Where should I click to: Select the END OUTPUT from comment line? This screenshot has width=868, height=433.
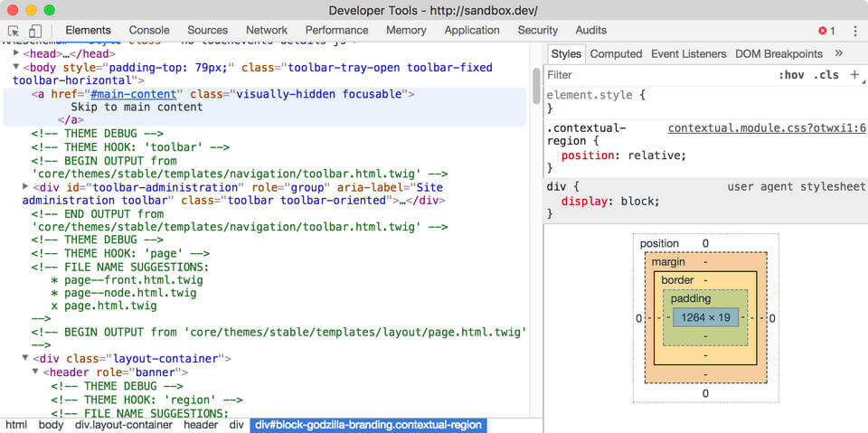(x=240, y=221)
